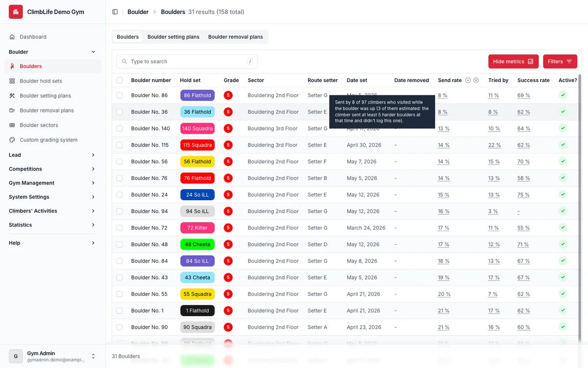Select the checkbox for Boulder No. 56

tap(120, 161)
